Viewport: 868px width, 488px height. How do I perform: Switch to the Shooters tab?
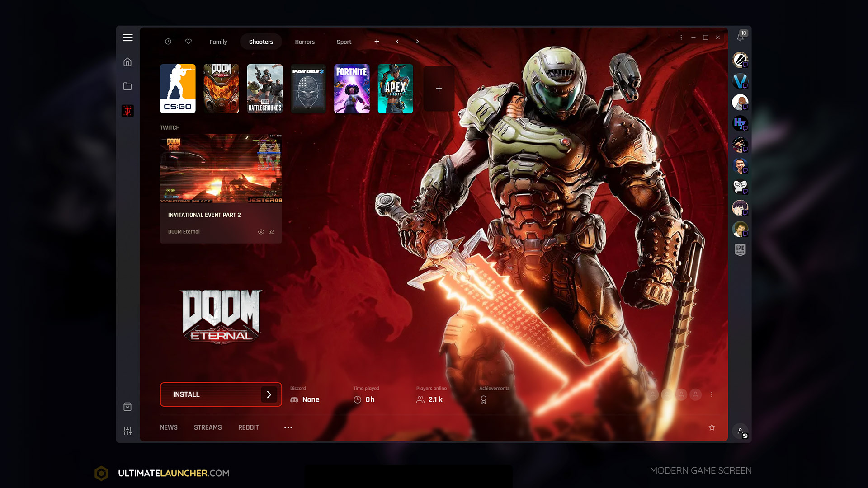pyautogui.click(x=261, y=42)
